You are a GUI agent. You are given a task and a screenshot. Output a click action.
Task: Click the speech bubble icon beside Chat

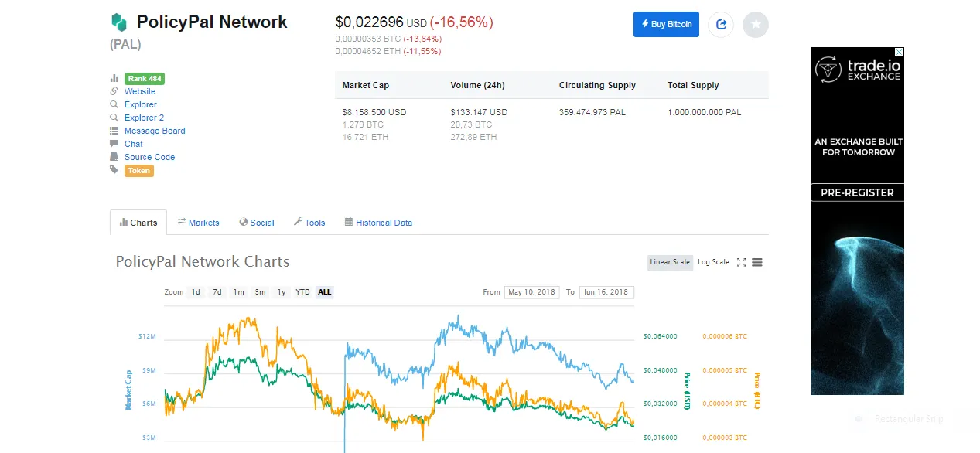[x=114, y=144]
